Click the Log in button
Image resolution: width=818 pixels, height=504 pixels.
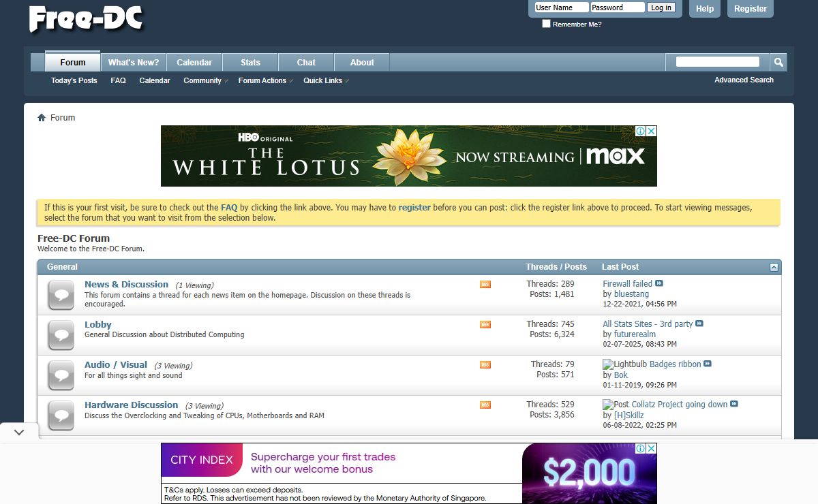click(661, 7)
